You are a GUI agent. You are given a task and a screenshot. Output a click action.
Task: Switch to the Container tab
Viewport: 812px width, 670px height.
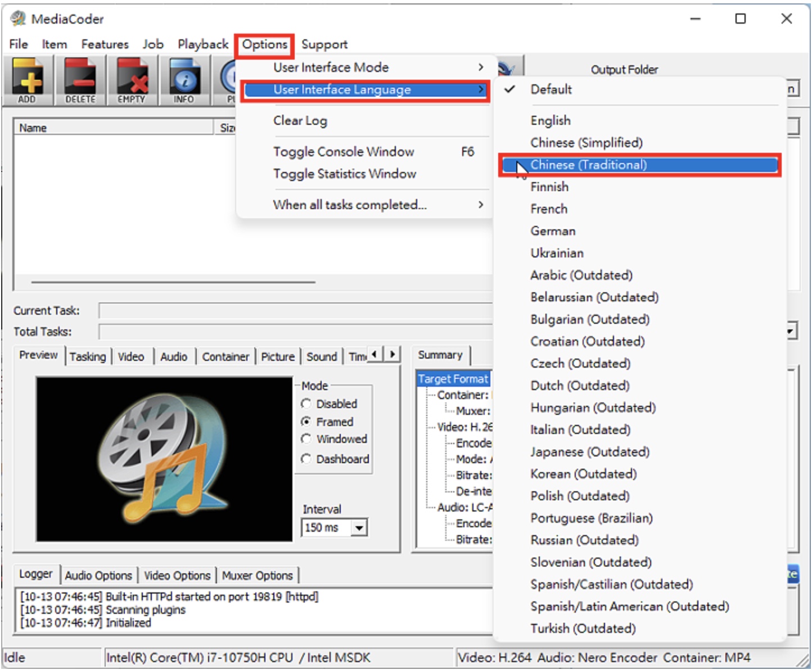(225, 356)
